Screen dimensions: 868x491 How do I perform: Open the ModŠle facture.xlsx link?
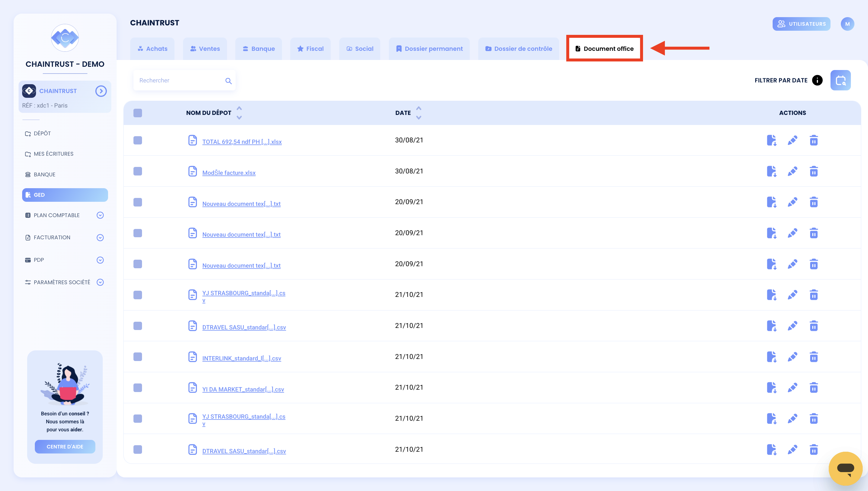pos(229,173)
